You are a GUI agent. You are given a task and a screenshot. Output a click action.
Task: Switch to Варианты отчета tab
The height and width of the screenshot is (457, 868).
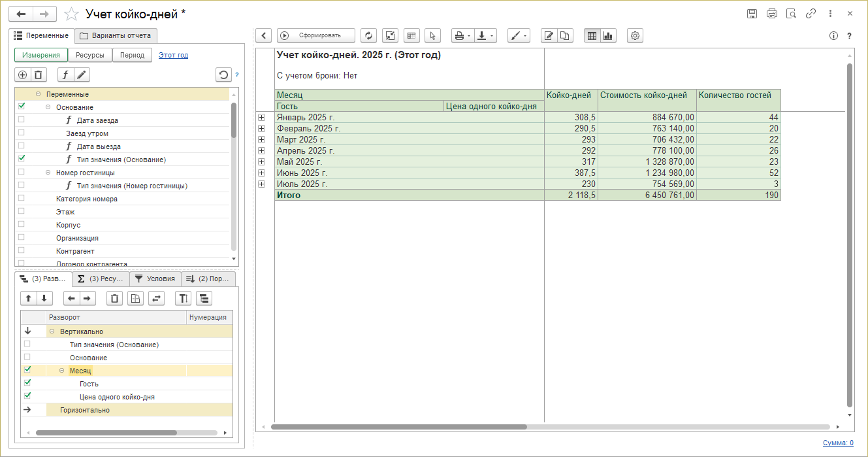point(116,35)
